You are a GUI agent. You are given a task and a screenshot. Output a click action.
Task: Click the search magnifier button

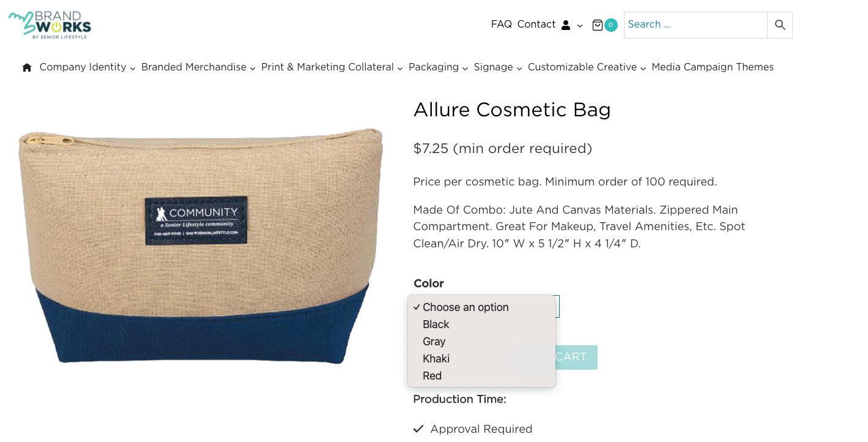click(780, 25)
